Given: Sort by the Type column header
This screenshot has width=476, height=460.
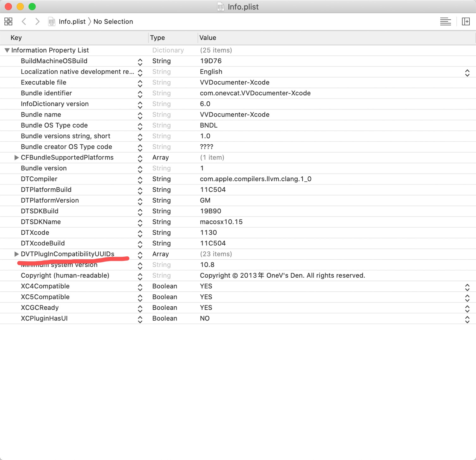Looking at the screenshot, I should [x=158, y=38].
